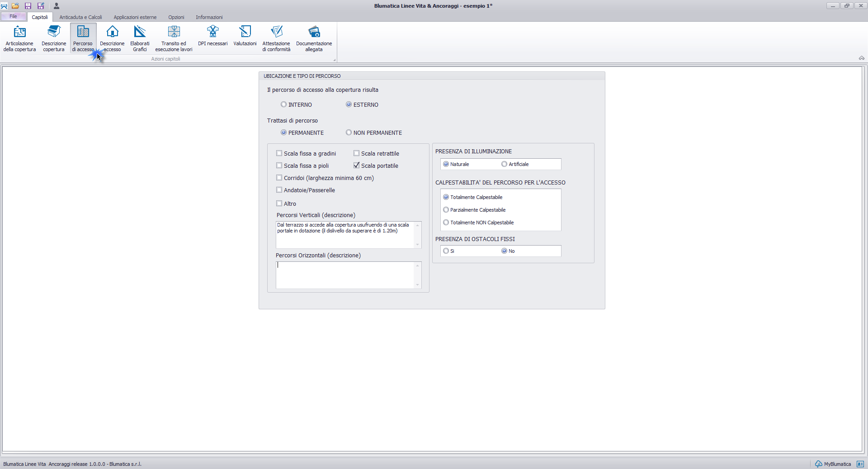The width and height of the screenshot is (868, 469).
Task: Uncheck Scala portatile checkbox
Action: click(357, 166)
